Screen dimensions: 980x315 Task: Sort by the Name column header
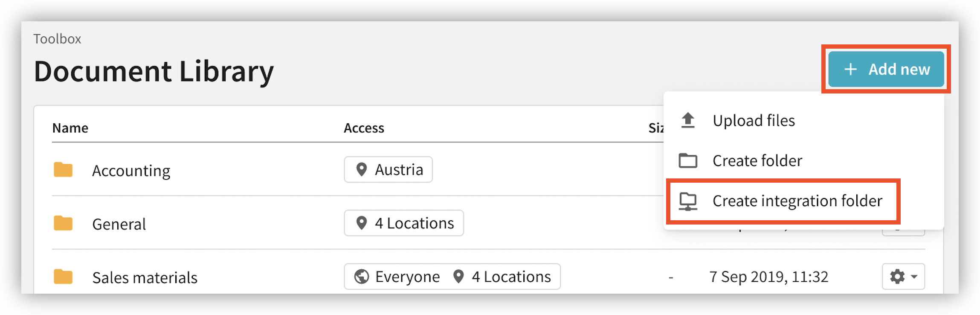pyautogui.click(x=70, y=128)
